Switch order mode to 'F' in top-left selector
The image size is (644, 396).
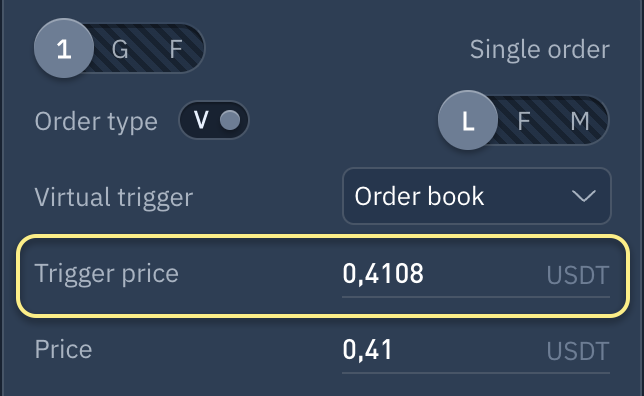(176, 49)
